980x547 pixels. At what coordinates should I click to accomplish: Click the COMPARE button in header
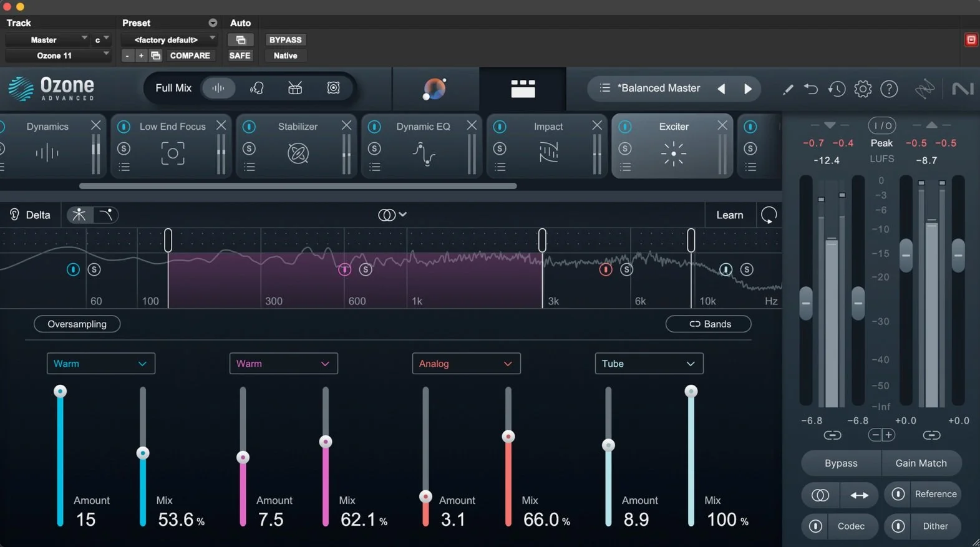coord(190,56)
